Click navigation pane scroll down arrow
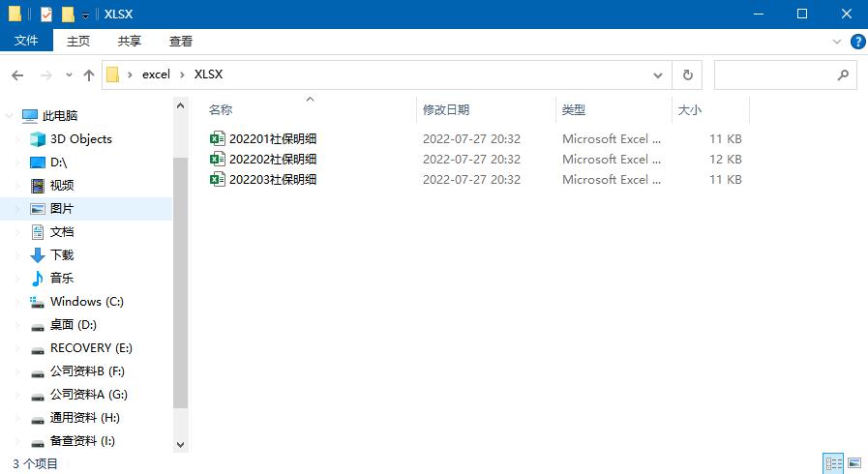The width and height of the screenshot is (868, 474). 180,445
